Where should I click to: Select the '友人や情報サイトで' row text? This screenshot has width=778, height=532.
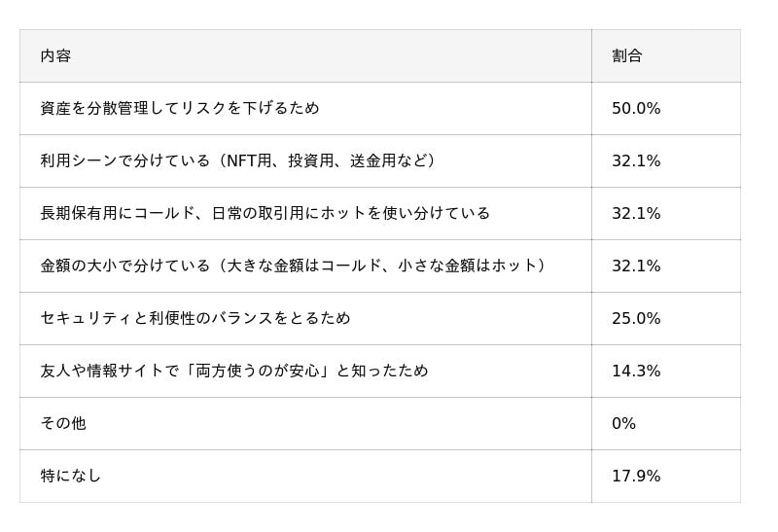(x=109, y=371)
